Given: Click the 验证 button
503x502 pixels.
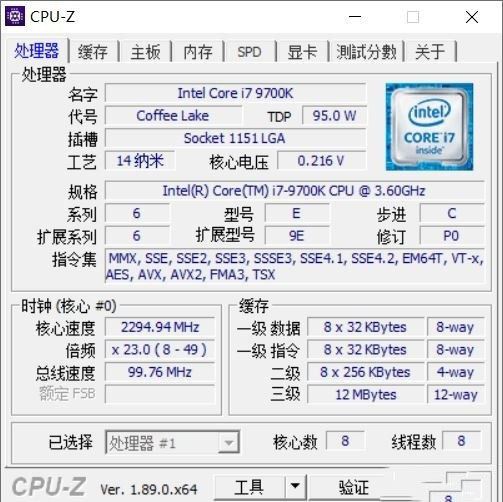Looking at the screenshot, I should click(354, 487).
